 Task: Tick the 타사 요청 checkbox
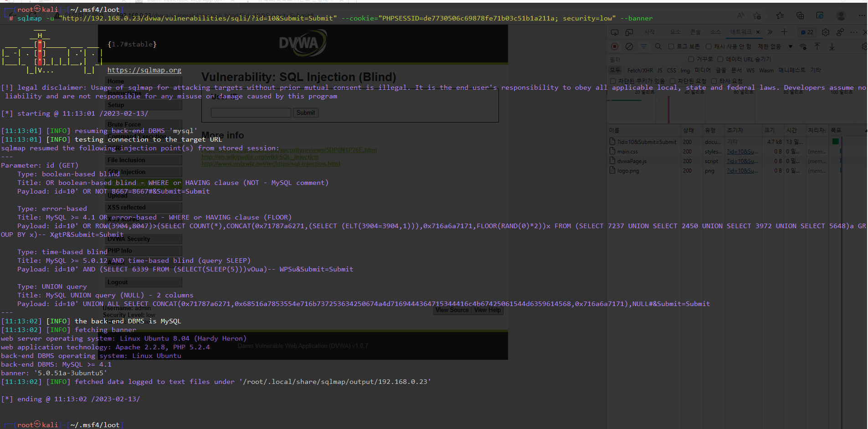tap(714, 81)
